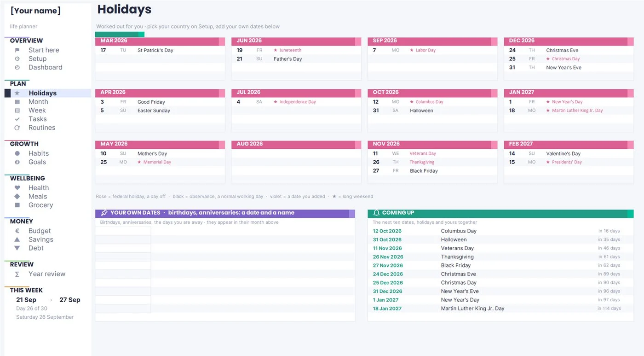Viewport: 644px width, 356px height.
Task: Click the flag icon beside Start here
Action: pos(17,50)
